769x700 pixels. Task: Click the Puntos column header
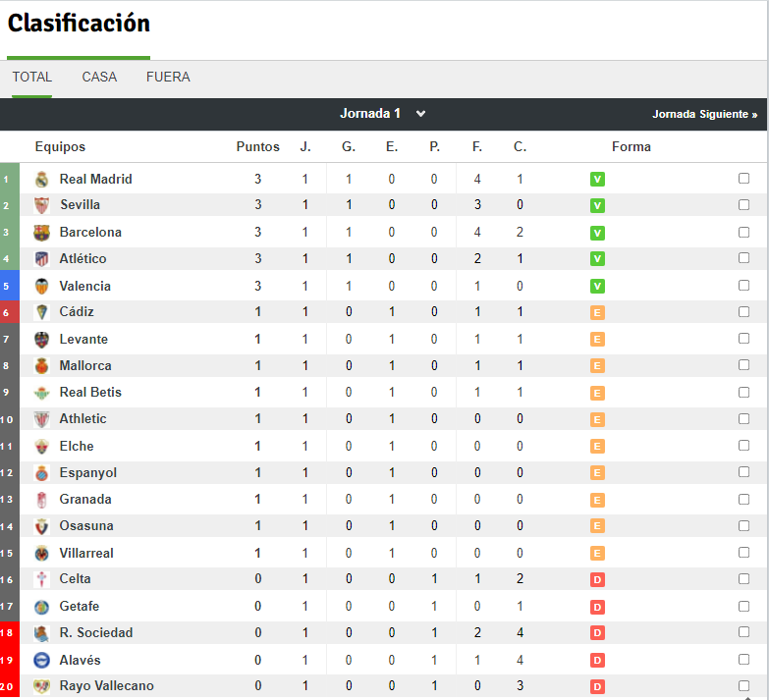tap(258, 146)
